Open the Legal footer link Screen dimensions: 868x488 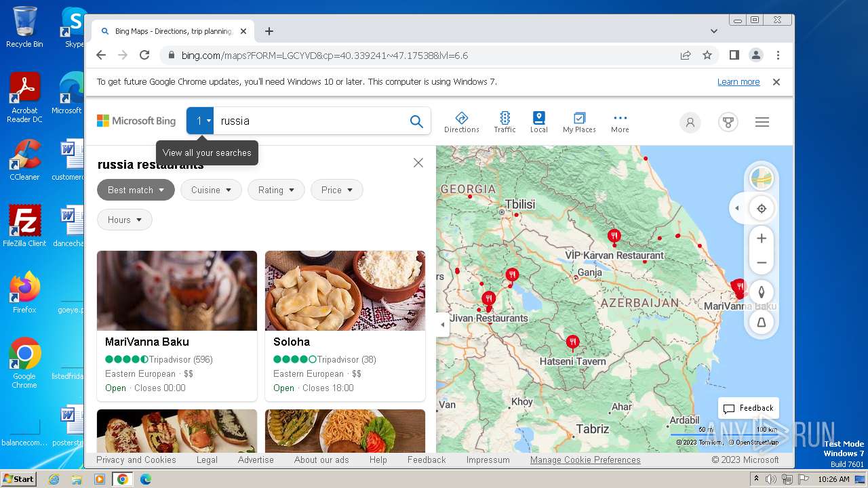[207, 460]
